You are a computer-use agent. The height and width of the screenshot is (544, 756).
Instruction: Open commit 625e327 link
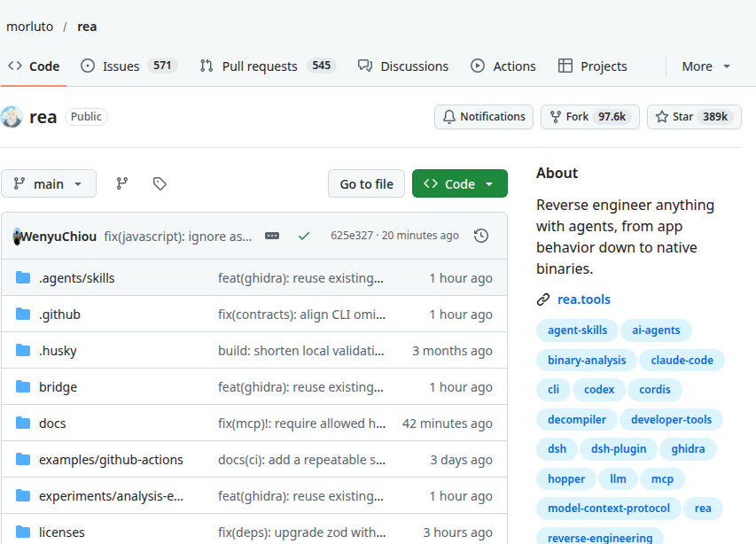click(x=352, y=235)
